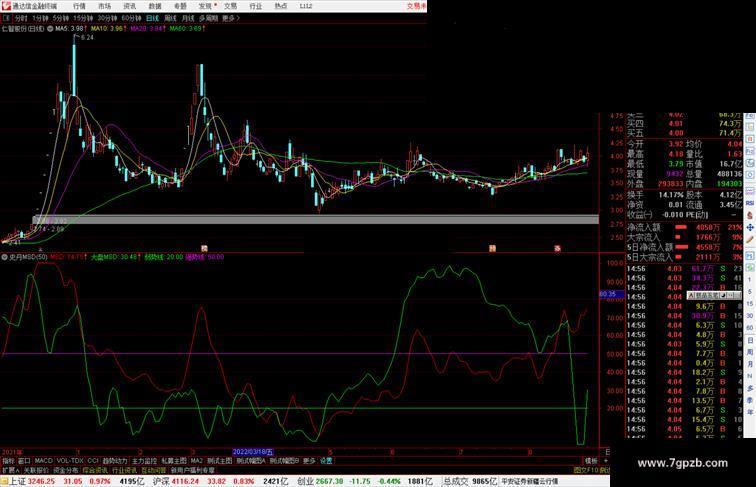
Task: Switch chart to 5分钟 period
Action: pos(61,18)
